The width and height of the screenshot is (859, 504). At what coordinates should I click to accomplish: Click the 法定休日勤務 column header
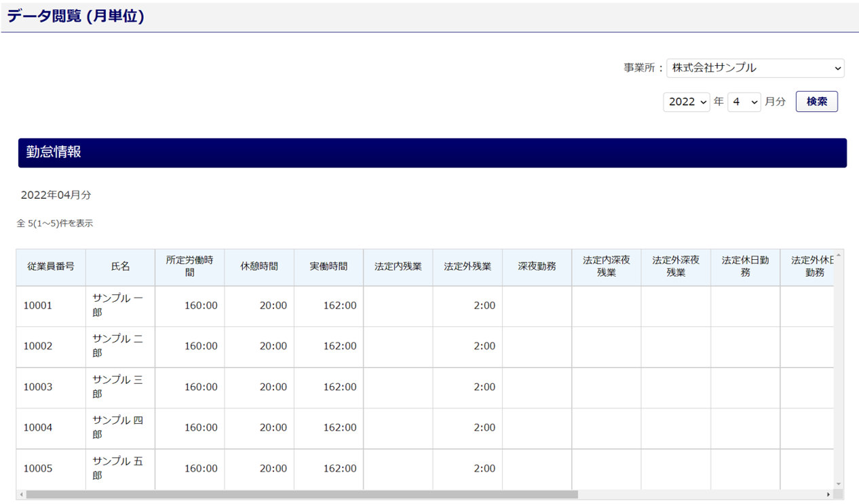(x=745, y=267)
